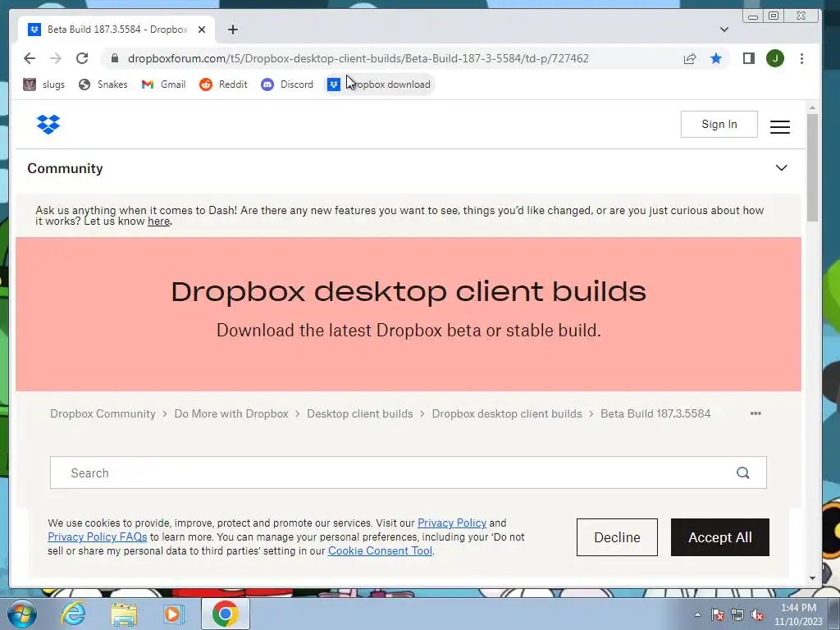The width and height of the screenshot is (840, 630).
Task: Click the taskbar clock showing 1:44 PM
Action: click(798, 614)
